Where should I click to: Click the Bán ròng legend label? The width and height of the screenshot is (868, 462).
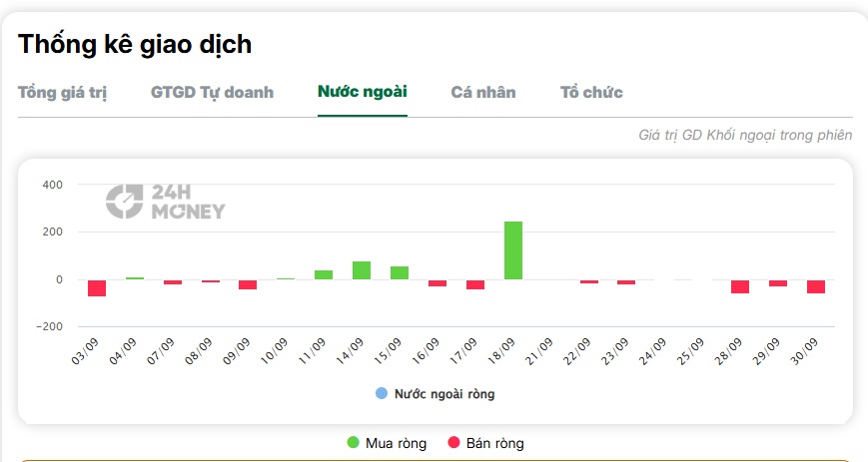[494, 443]
